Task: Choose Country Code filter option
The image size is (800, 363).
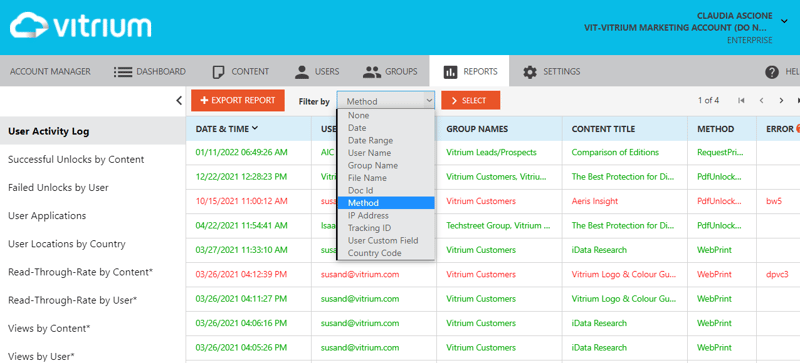Action: [386, 253]
